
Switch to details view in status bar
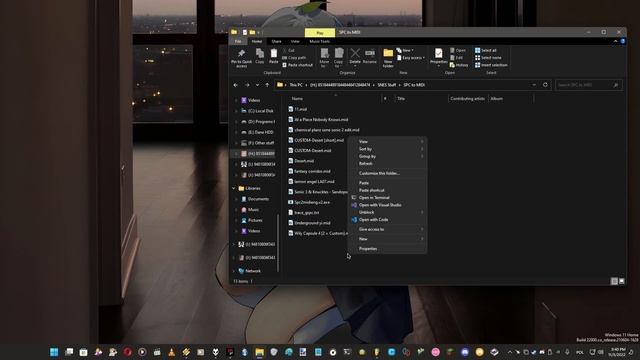[x=614, y=281]
